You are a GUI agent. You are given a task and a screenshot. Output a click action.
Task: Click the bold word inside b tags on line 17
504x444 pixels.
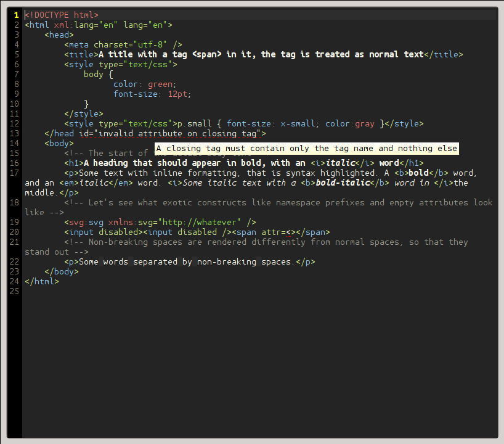[418, 173]
